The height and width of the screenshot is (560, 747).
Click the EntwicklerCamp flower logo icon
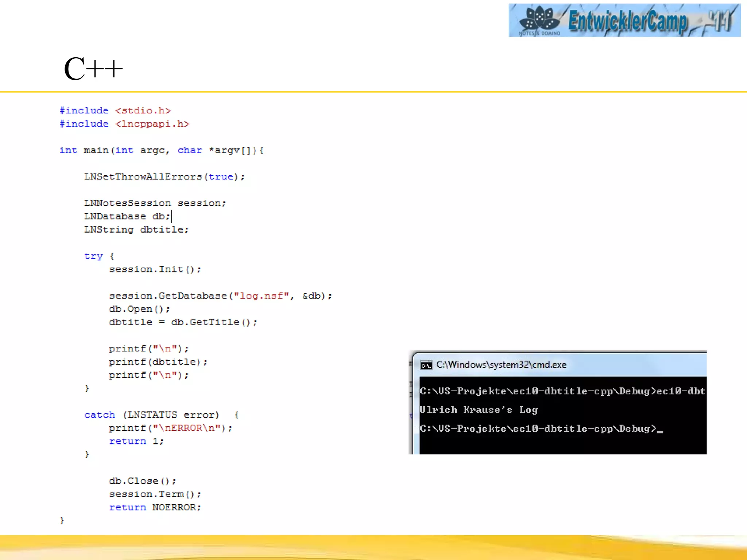[x=540, y=18]
